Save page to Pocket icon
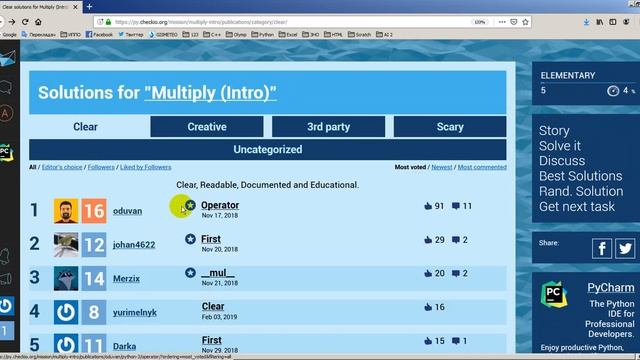 [514, 22]
